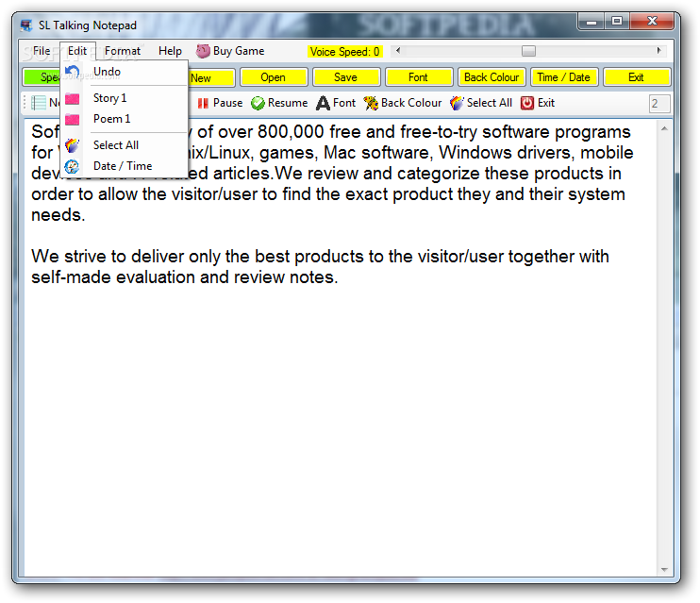The image size is (700, 603).
Task: Choose Select All in the Edit menu
Action: click(x=124, y=145)
